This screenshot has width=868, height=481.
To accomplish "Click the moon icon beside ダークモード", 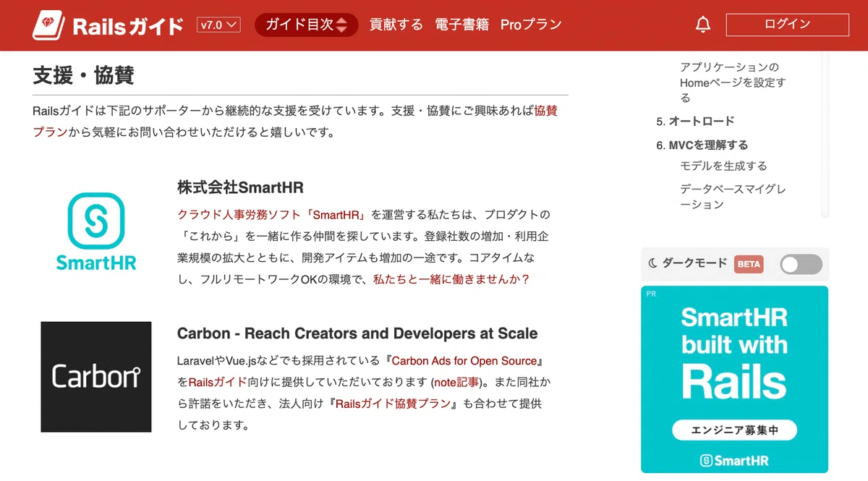I will pos(652,264).
